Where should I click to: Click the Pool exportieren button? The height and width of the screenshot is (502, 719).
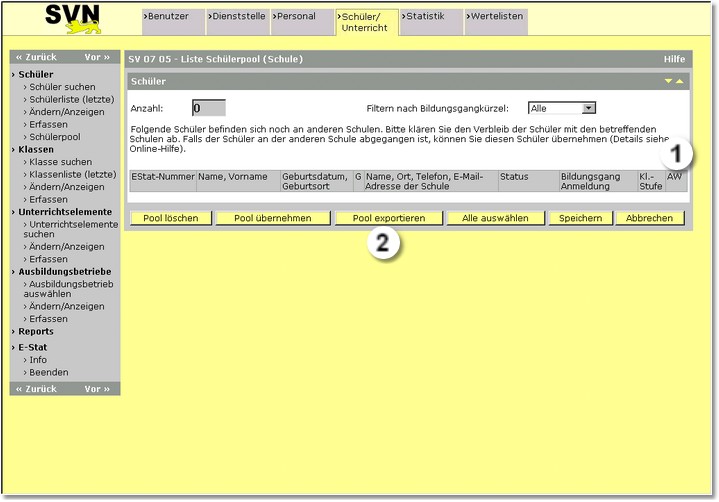point(389,218)
